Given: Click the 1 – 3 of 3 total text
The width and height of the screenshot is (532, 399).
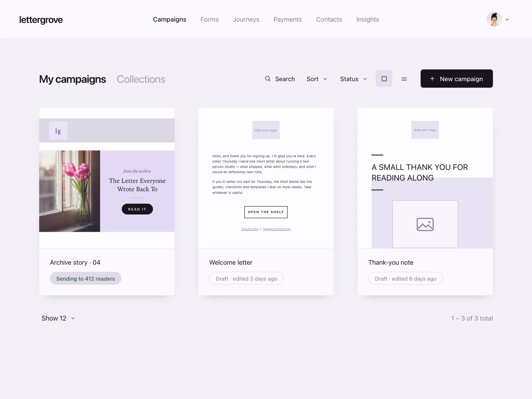Looking at the screenshot, I should pyautogui.click(x=472, y=318).
